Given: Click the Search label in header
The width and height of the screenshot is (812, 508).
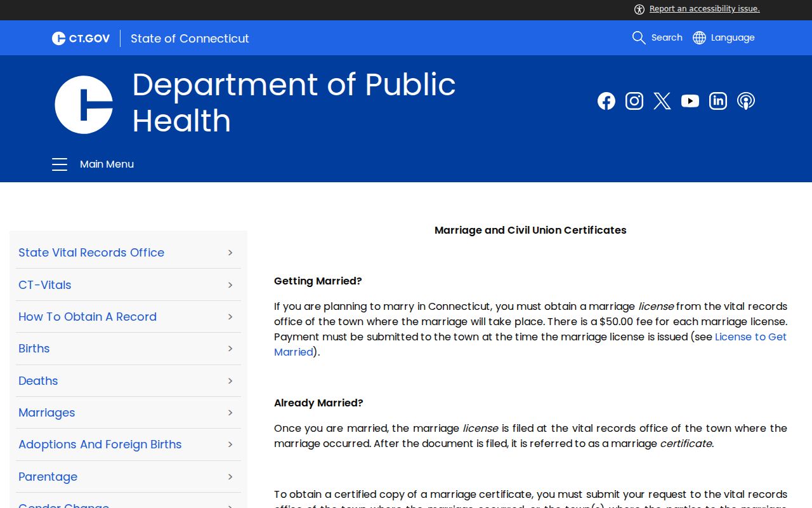Looking at the screenshot, I should (x=667, y=37).
